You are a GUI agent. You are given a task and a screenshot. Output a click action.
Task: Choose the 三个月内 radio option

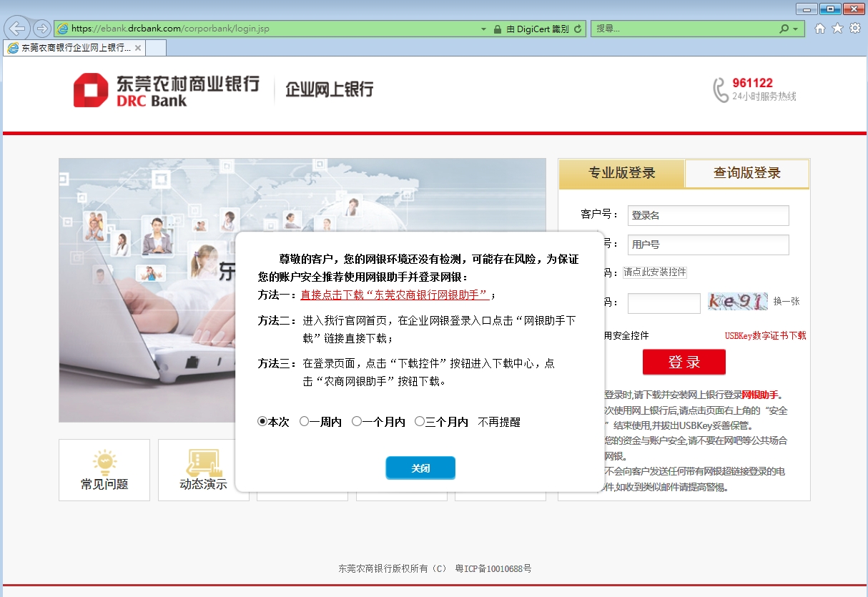[x=420, y=422]
